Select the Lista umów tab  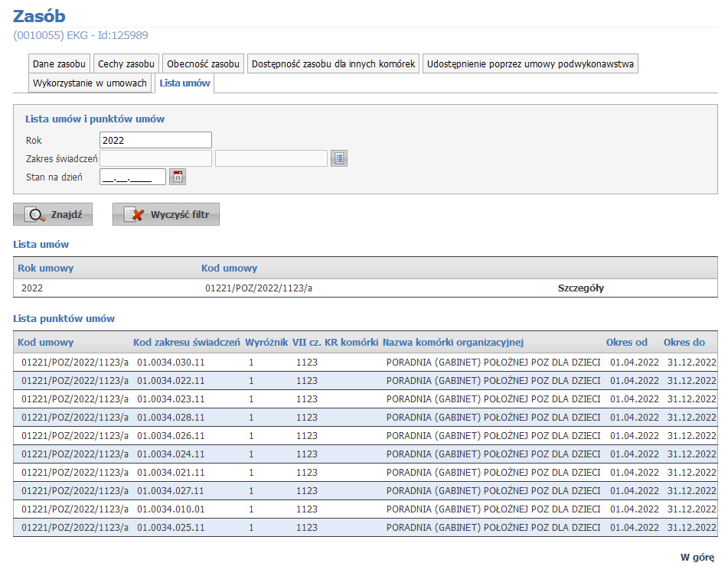point(184,83)
